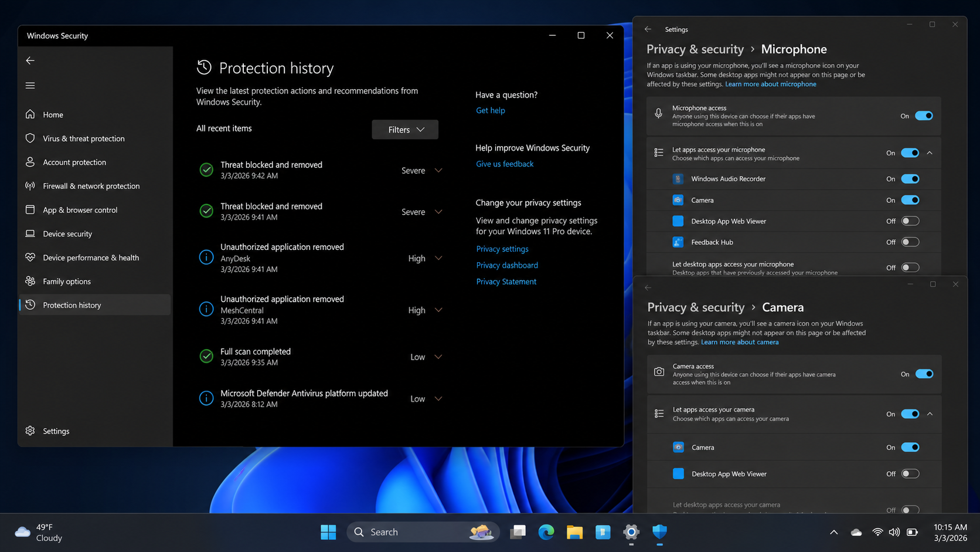Image resolution: width=980 pixels, height=552 pixels.
Task: Click Windows Audio Recorder app icon
Action: [x=678, y=179]
